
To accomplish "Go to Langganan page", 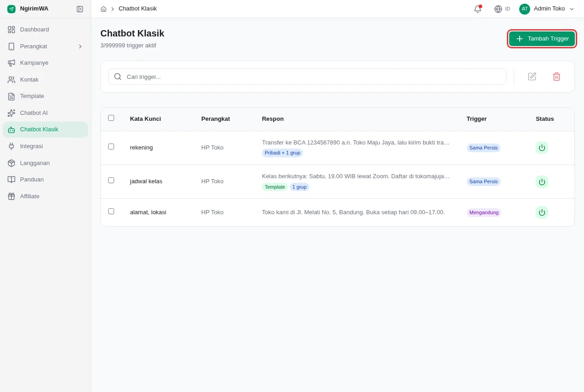I will [x=46, y=163].
